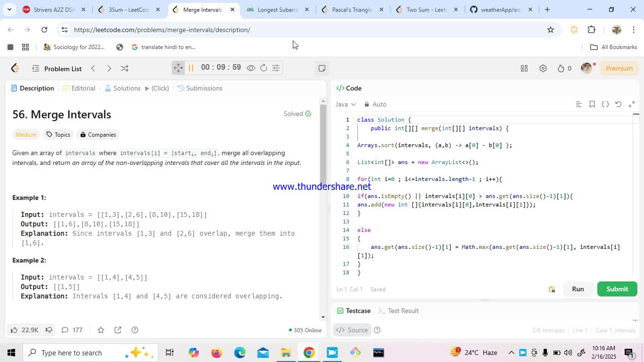Click the Medium difficulty badge
644x362 pixels.
click(26, 135)
